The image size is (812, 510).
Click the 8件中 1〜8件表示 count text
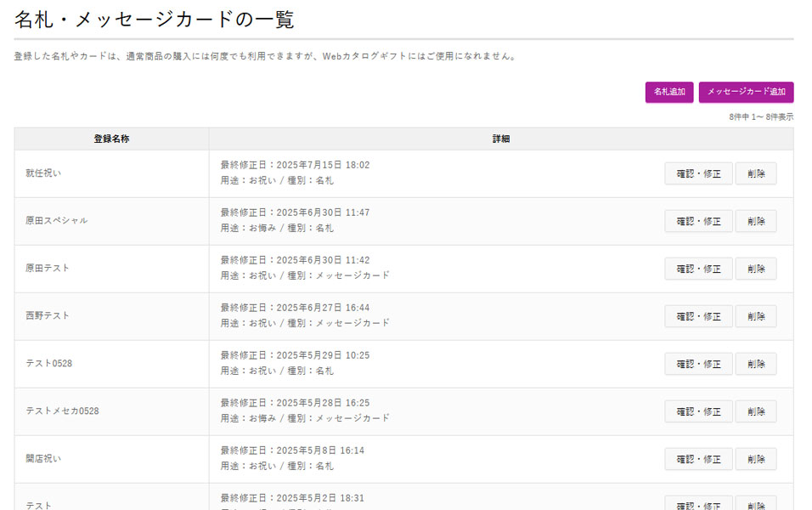click(760, 117)
